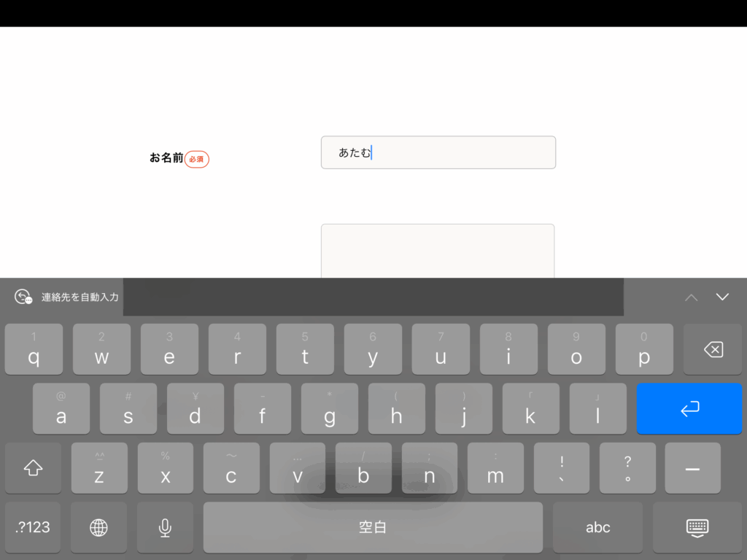The width and height of the screenshot is (747, 560).
Task: Switch input mode with abc key
Action: (x=597, y=527)
